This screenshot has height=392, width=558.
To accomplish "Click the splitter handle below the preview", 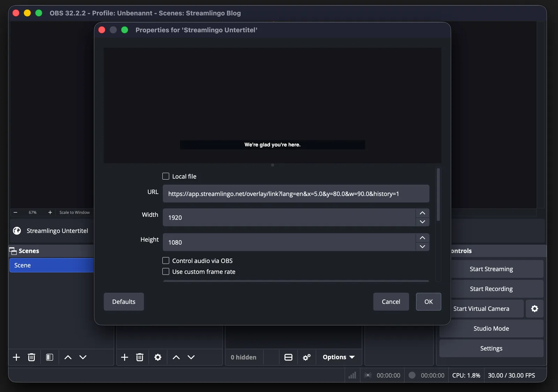I will (272, 165).
